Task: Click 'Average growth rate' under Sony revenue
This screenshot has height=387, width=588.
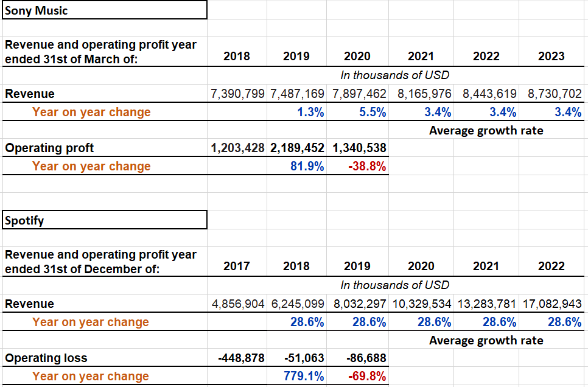Action: click(486, 130)
